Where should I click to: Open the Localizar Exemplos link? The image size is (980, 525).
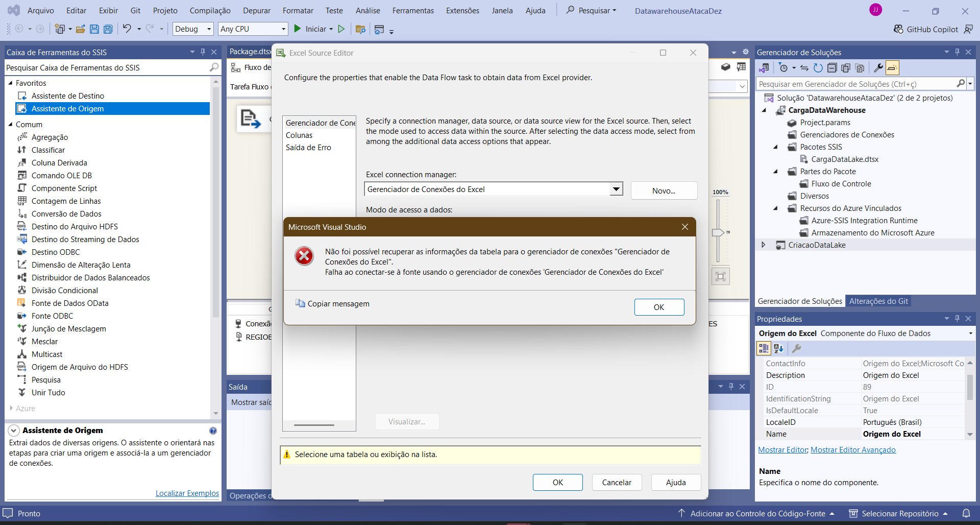tap(187, 493)
